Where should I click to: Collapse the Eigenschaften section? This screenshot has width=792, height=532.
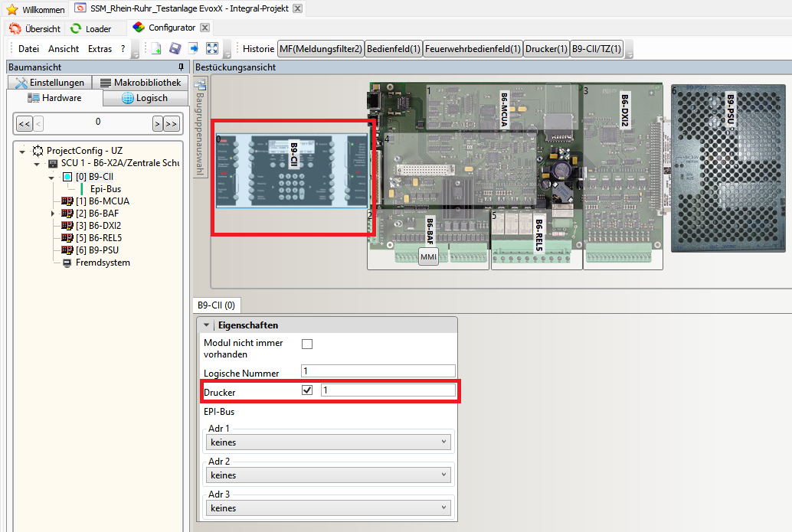(206, 325)
